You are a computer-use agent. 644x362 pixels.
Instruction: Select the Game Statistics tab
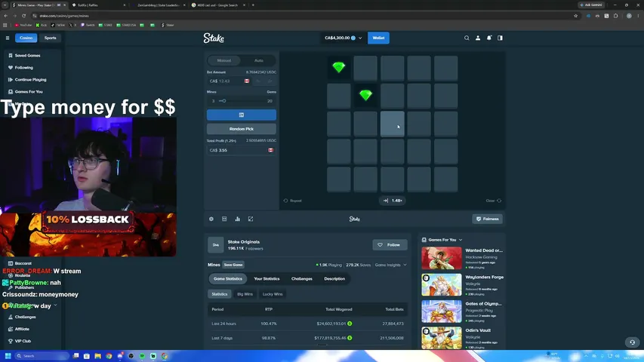coord(228,279)
